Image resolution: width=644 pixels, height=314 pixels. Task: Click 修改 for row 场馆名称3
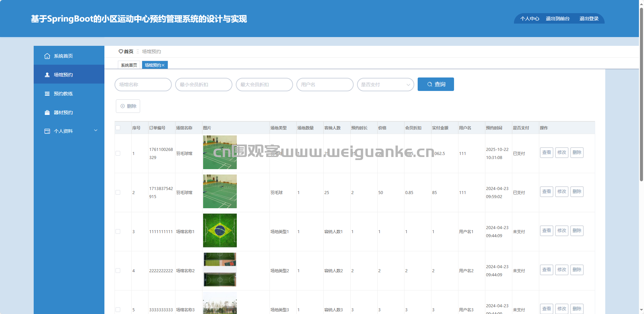point(562,309)
